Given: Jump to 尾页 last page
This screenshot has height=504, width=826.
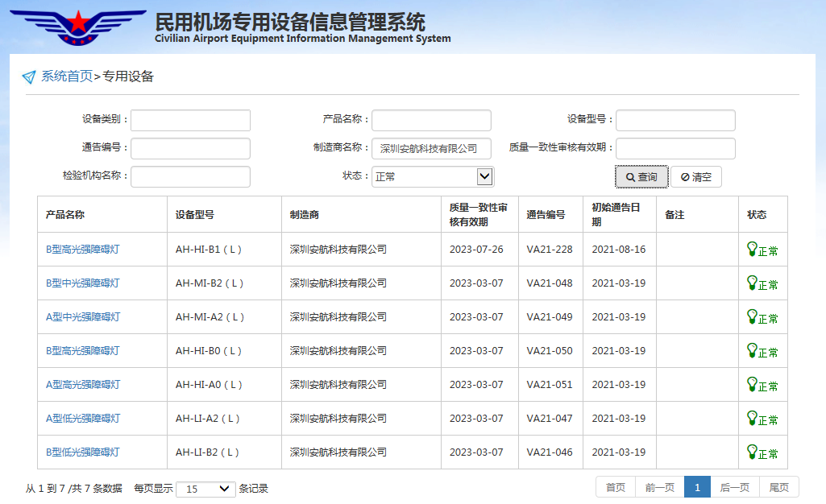Looking at the screenshot, I should pyautogui.click(x=778, y=487).
